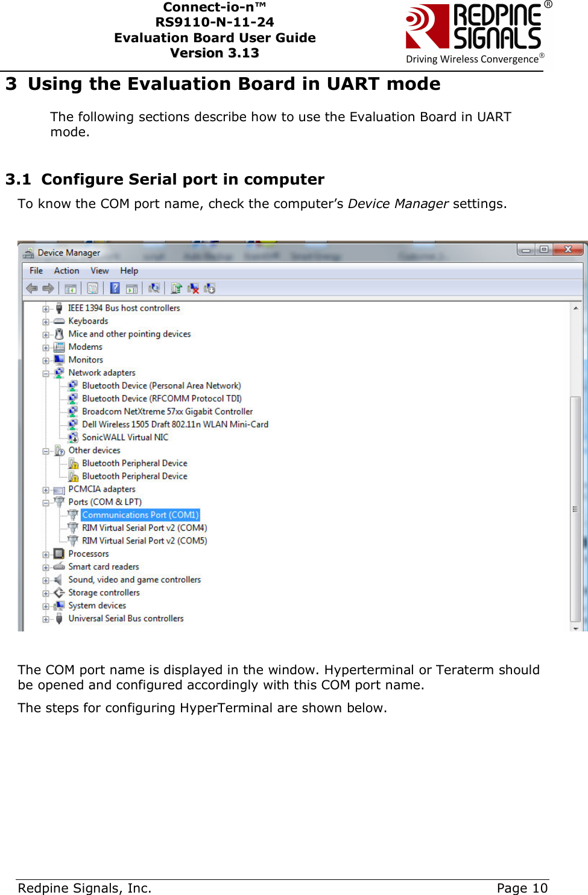Click the device tree scrollbar down arrow
588x895 pixels.
click(x=576, y=628)
